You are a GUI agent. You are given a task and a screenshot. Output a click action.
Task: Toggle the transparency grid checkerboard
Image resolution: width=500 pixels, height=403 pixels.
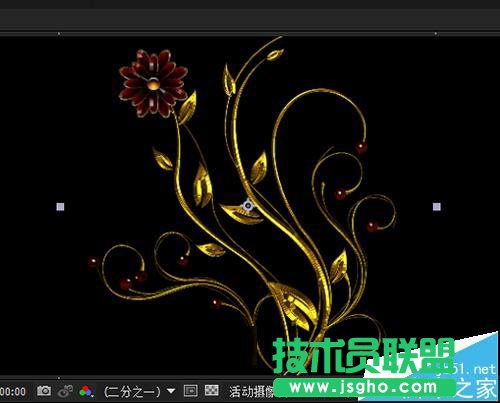[212, 390]
